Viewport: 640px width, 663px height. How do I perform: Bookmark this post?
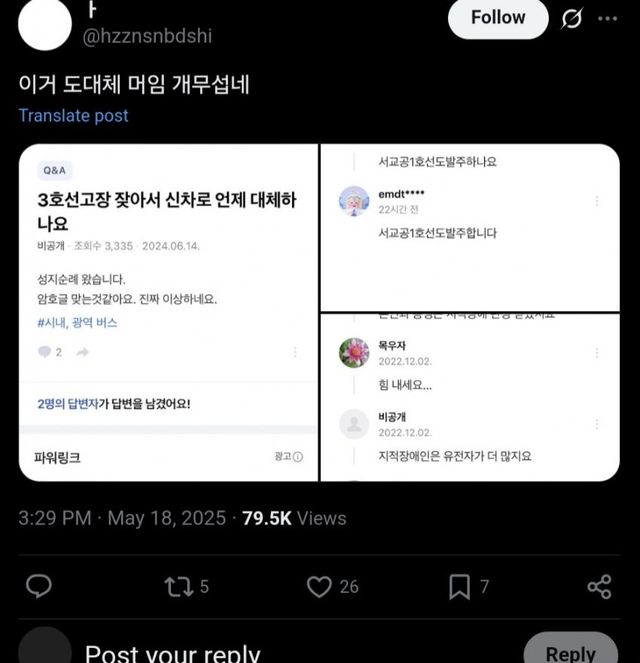tap(459, 586)
